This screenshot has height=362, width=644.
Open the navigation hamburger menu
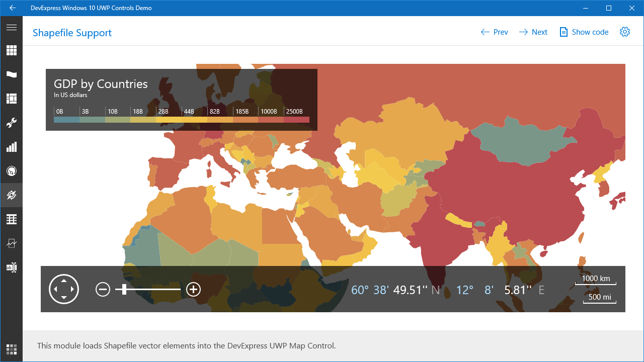coord(12,27)
